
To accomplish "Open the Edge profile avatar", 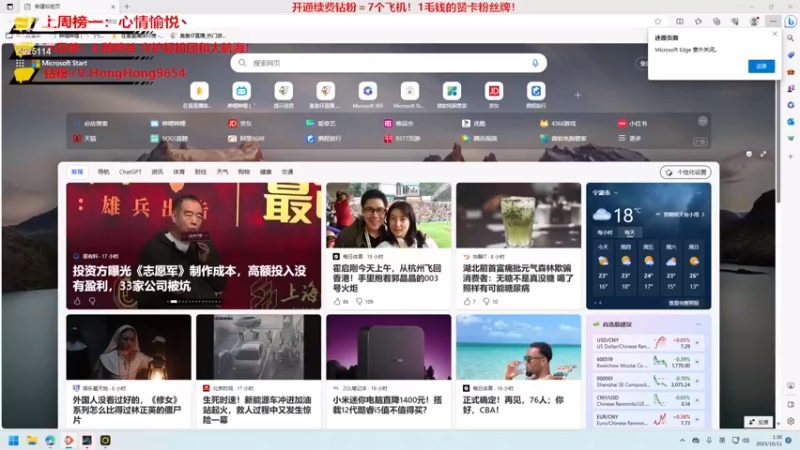I will click(754, 21).
